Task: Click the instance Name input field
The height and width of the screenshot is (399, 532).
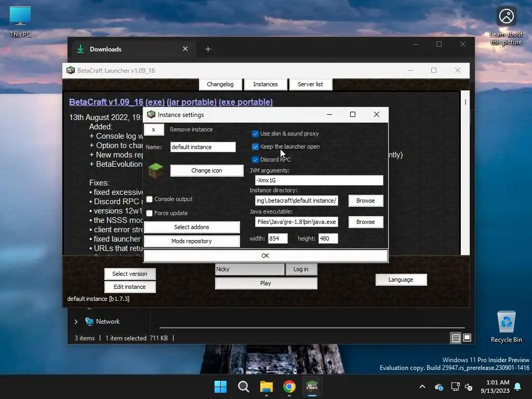Action: pyautogui.click(x=203, y=147)
